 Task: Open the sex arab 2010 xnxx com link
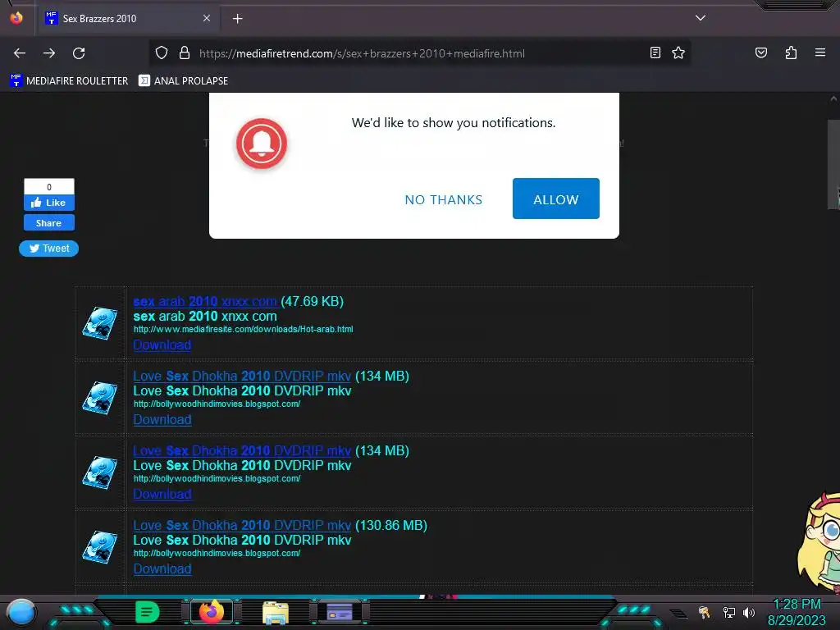204,301
